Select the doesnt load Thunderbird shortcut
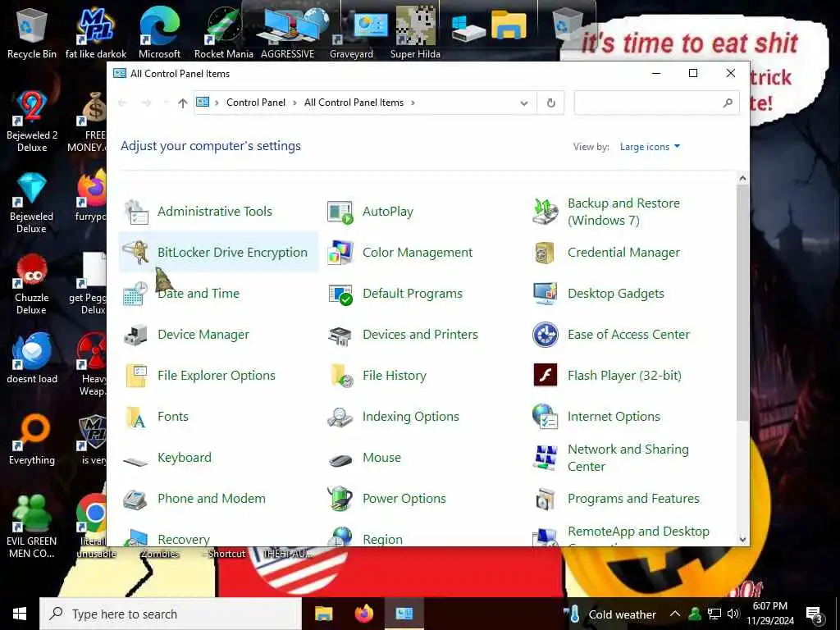 pos(32,359)
